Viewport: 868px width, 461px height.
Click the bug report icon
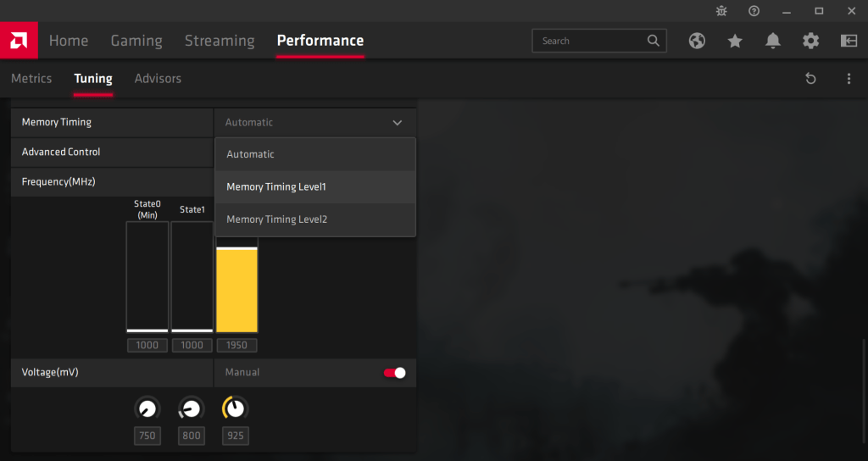[x=721, y=11]
